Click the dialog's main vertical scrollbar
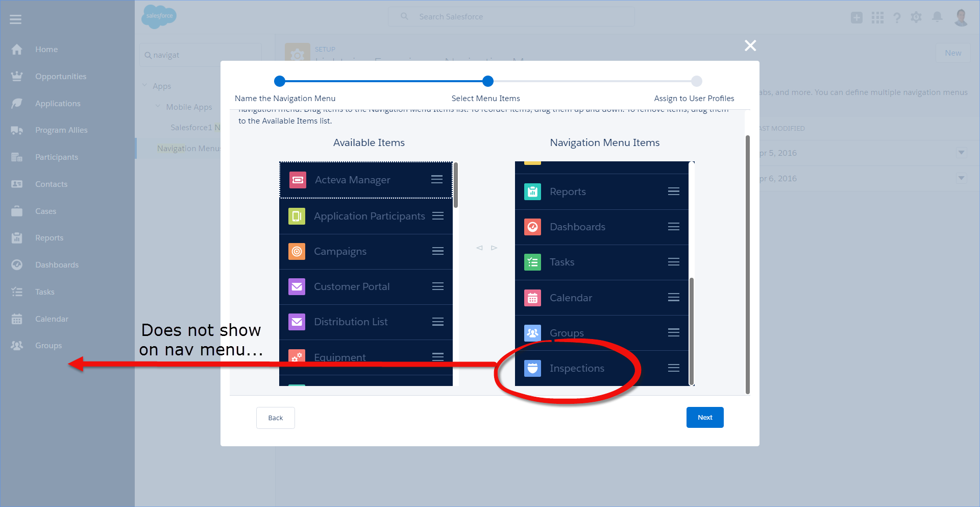Image resolution: width=980 pixels, height=507 pixels. tap(748, 264)
